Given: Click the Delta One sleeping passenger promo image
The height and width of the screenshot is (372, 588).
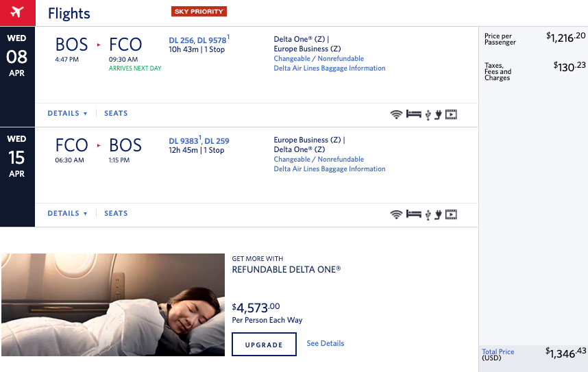Looking at the screenshot, I should pos(113,304).
